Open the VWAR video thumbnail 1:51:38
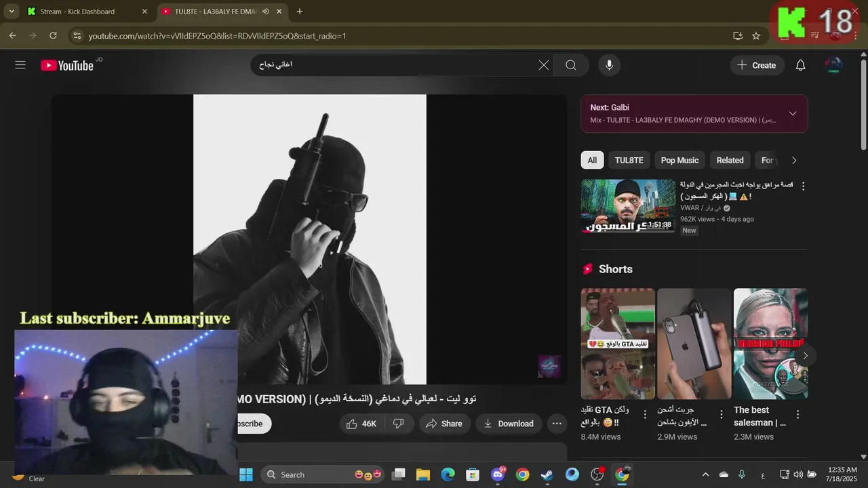868x488 pixels. pyautogui.click(x=628, y=205)
